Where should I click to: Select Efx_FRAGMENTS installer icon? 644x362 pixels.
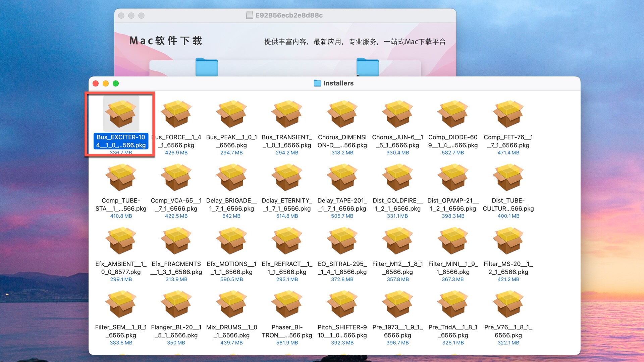(176, 241)
